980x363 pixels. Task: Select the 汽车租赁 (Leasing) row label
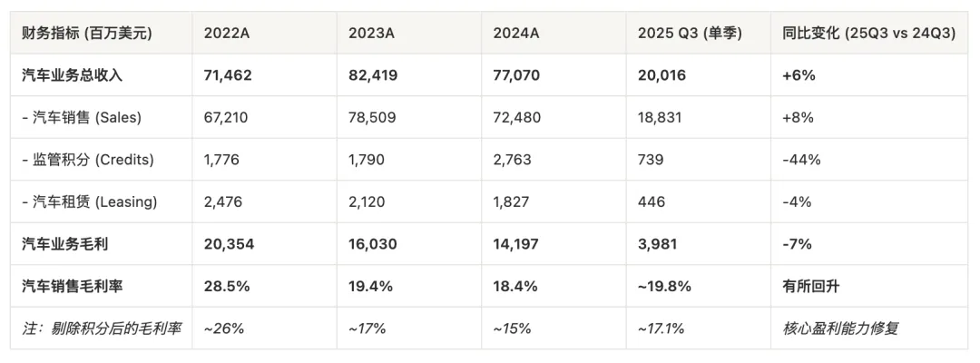(89, 201)
